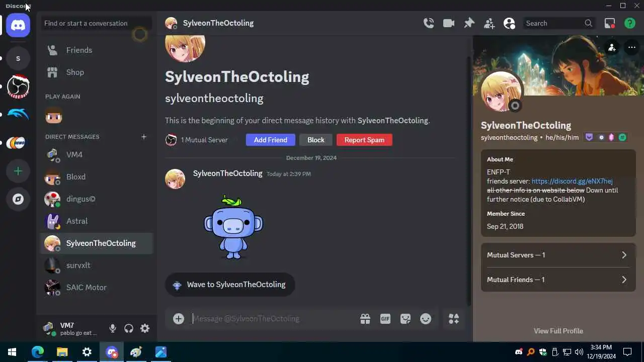Explore discoverable servers compass icon

(x=18, y=199)
